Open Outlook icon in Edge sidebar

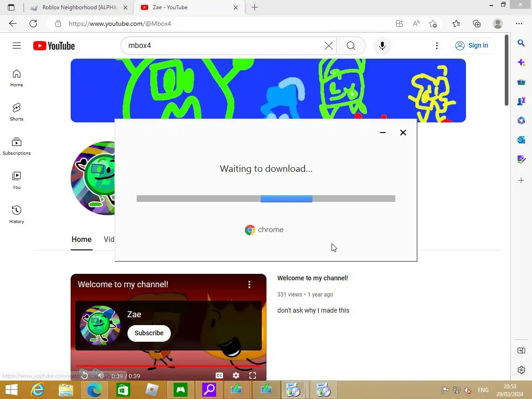click(x=521, y=140)
